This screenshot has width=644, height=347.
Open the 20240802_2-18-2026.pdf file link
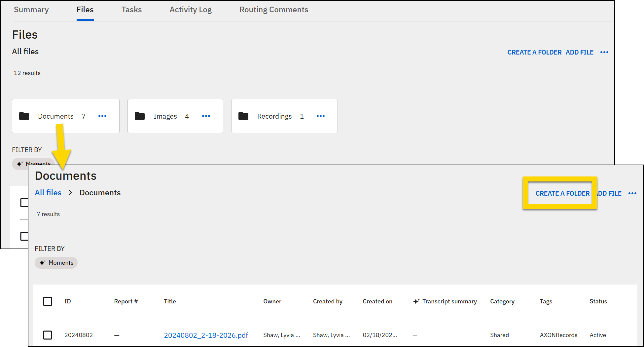pos(206,335)
